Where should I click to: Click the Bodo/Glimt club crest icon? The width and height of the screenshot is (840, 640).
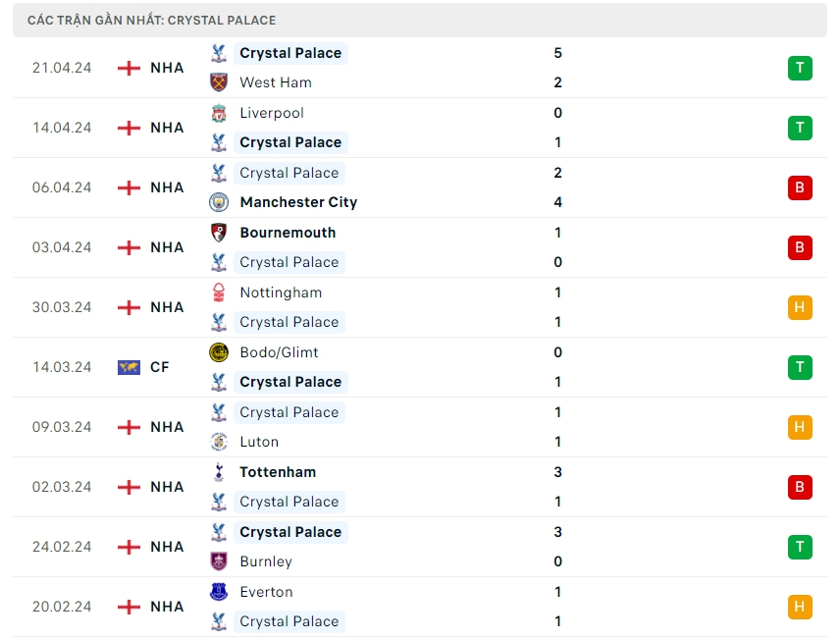(219, 352)
